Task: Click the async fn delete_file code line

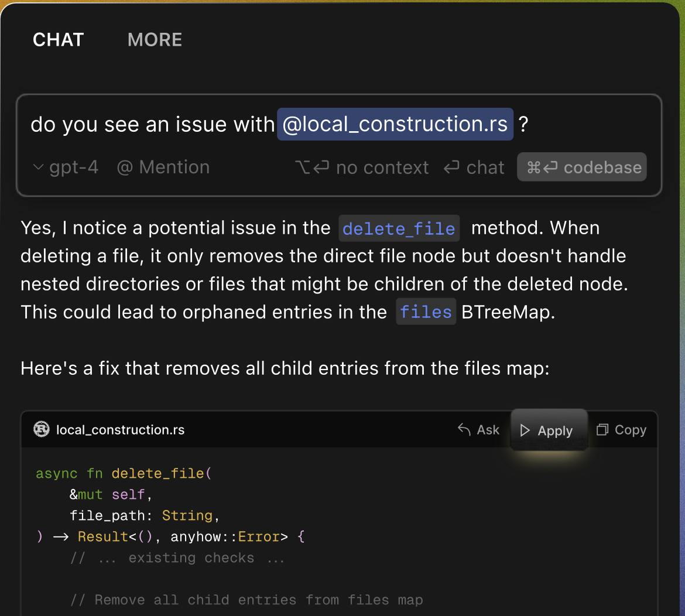Action: (124, 473)
